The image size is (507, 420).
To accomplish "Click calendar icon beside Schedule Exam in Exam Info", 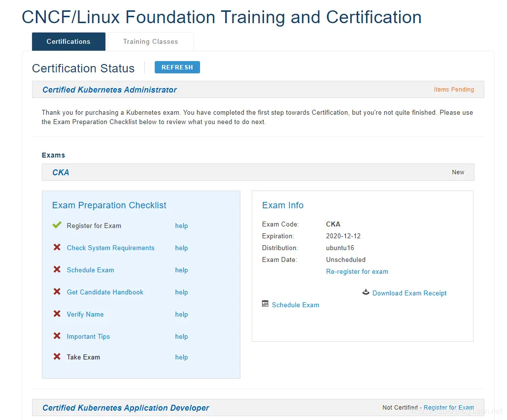I will (265, 304).
